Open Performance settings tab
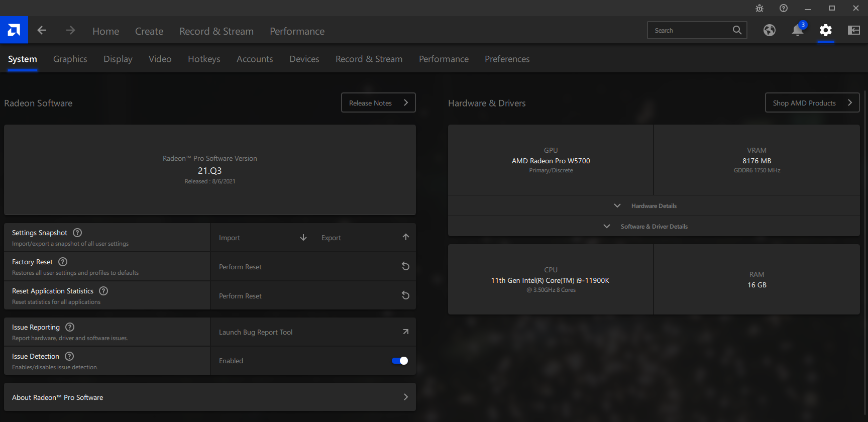Viewport: 868px width, 422px height. click(444, 59)
